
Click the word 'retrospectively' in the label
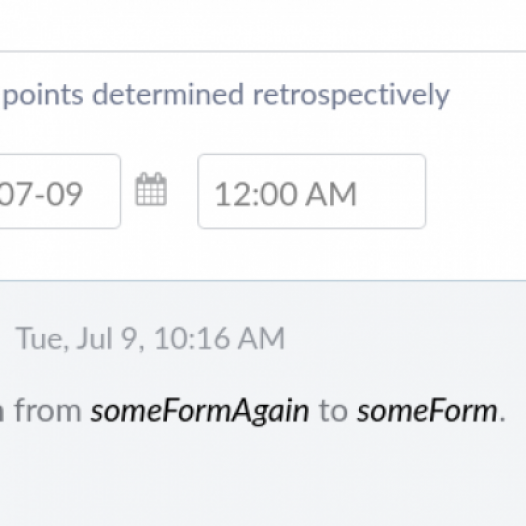point(351,96)
